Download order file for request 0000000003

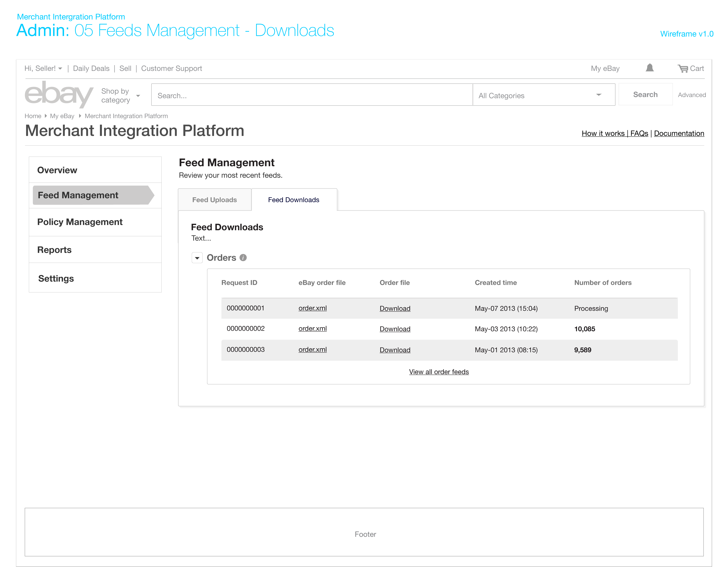395,350
